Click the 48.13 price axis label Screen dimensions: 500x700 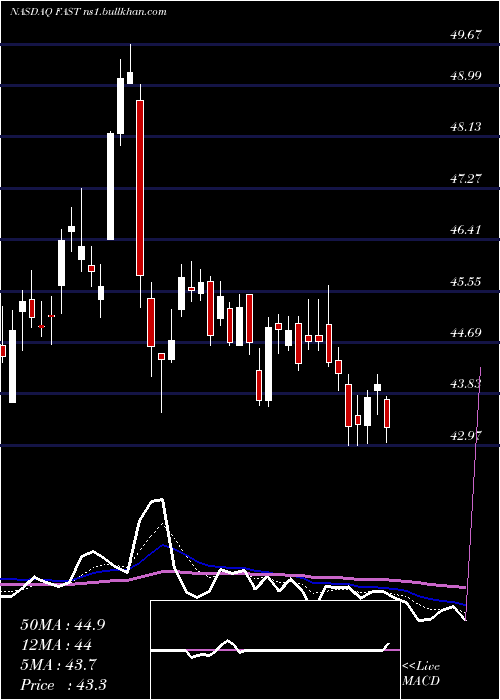point(467,127)
